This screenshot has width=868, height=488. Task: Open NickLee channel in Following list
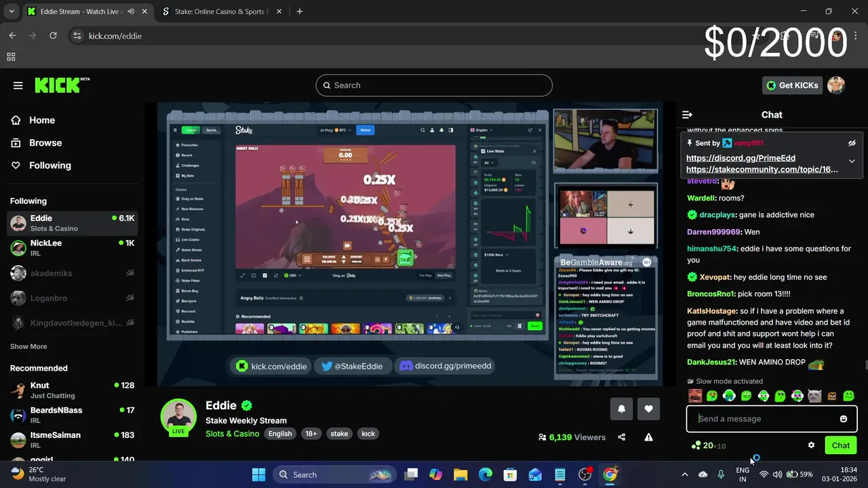click(x=73, y=247)
